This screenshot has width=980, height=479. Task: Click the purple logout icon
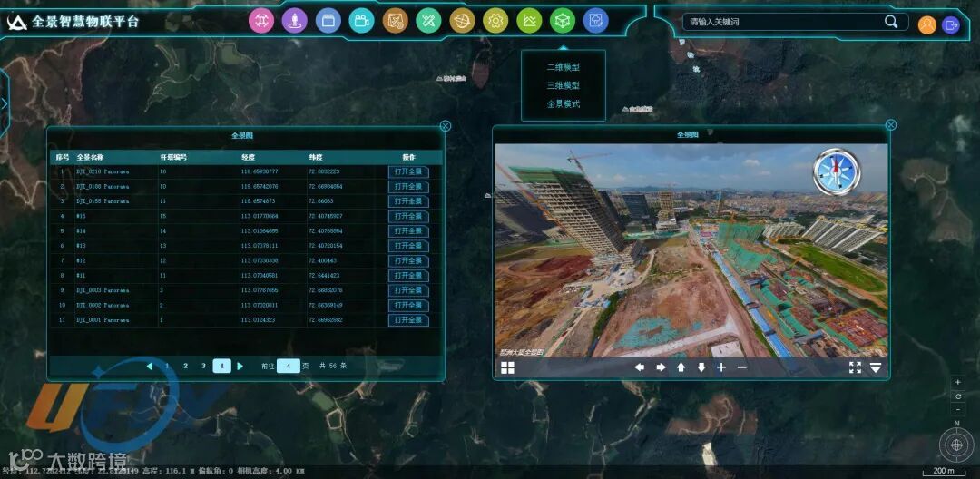tap(951, 25)
